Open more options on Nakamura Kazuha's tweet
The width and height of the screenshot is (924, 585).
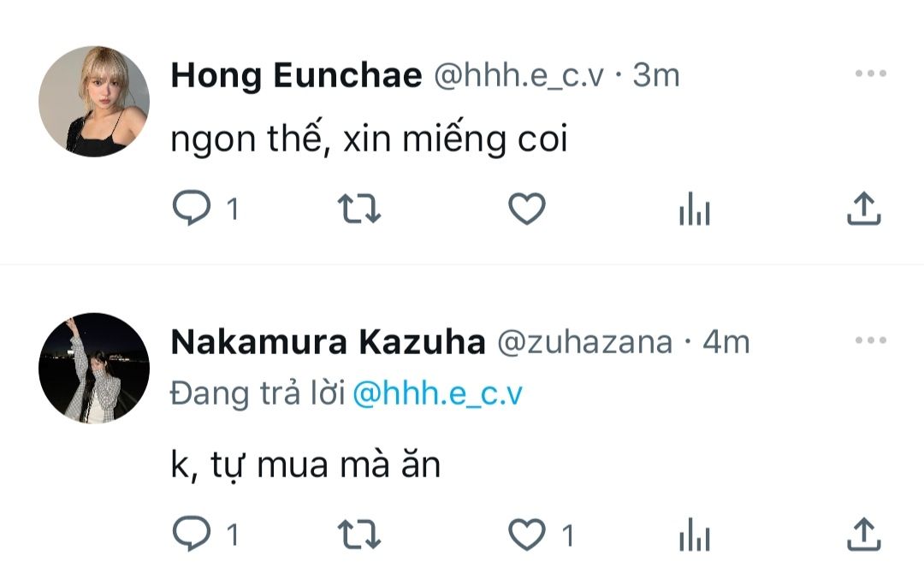[871, 340]
